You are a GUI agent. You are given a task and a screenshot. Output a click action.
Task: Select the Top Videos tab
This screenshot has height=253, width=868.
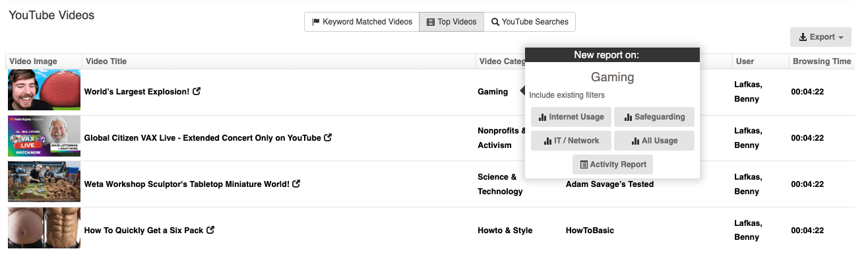(452, 22)
